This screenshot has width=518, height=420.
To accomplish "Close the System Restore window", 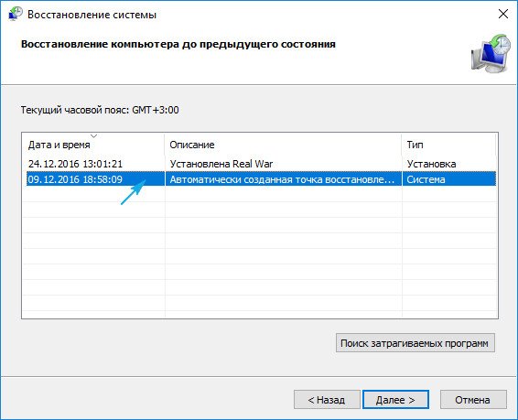I will pos(503,14).
